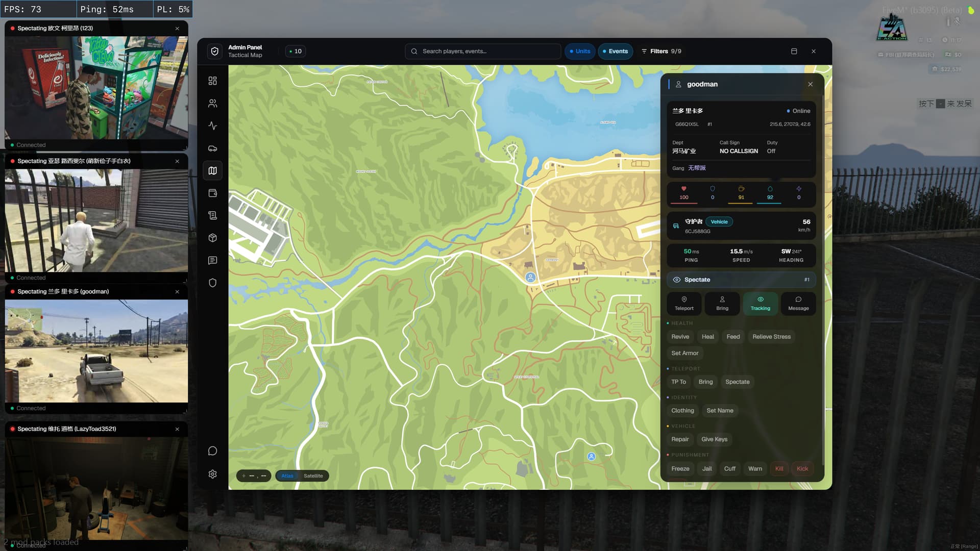Open the wallet sidebar icon

pyautogui.click(x=212, y=193)
